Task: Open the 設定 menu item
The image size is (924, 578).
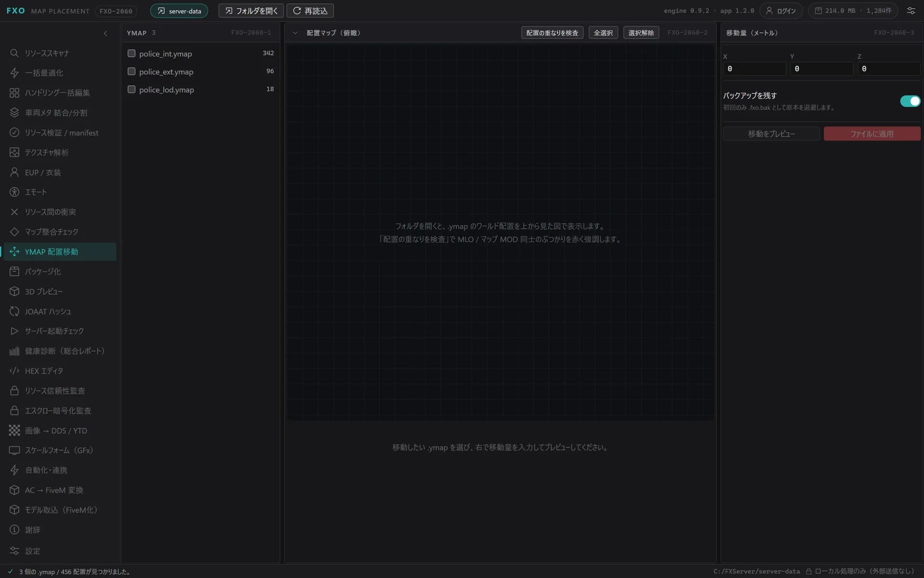Action: [60, 551]
